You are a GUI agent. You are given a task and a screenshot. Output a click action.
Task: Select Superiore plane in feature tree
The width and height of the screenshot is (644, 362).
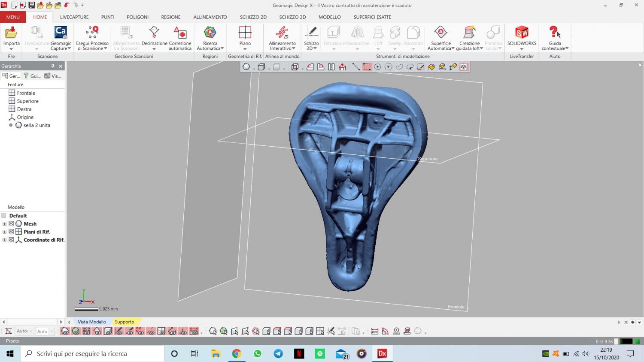tap(27, 101)
